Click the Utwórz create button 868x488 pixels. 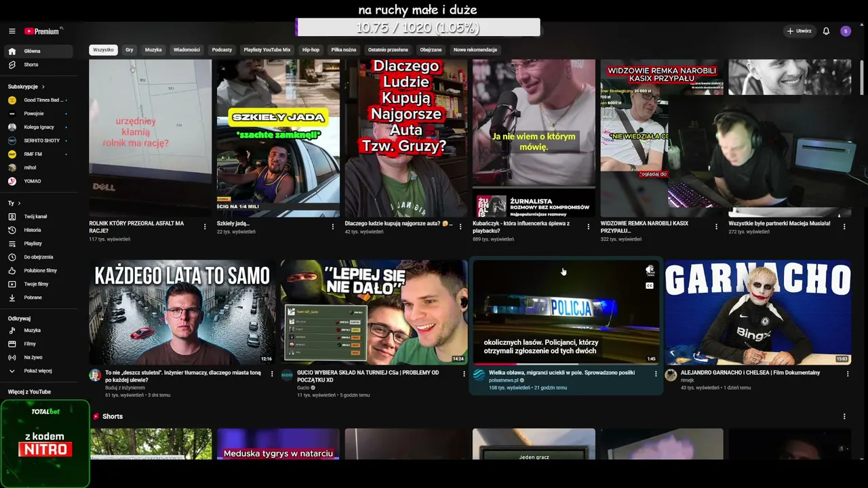(800, 31)
